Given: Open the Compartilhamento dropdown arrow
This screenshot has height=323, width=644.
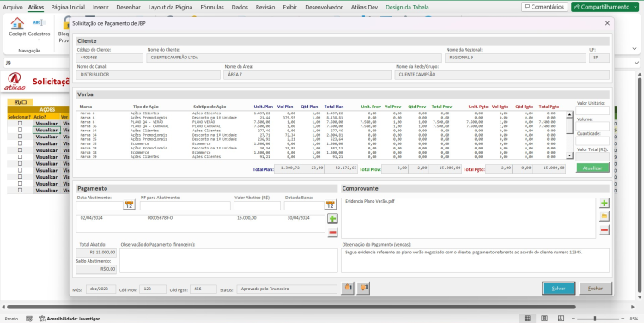Looking at the screenshot, I should 636,7.
